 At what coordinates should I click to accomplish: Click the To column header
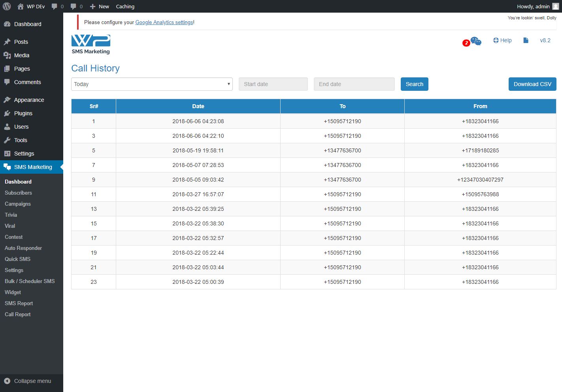pyautogui.click(x=342, y=106)
